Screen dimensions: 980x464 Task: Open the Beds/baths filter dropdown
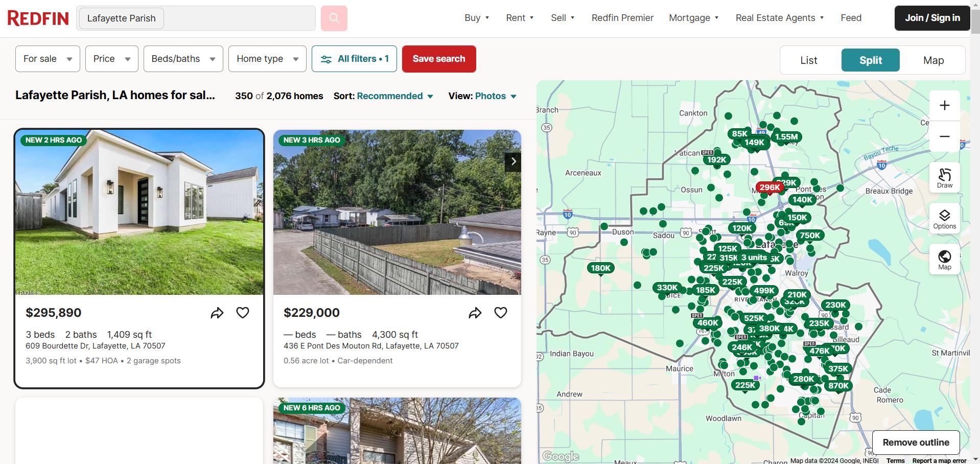[x=183, y=59]
